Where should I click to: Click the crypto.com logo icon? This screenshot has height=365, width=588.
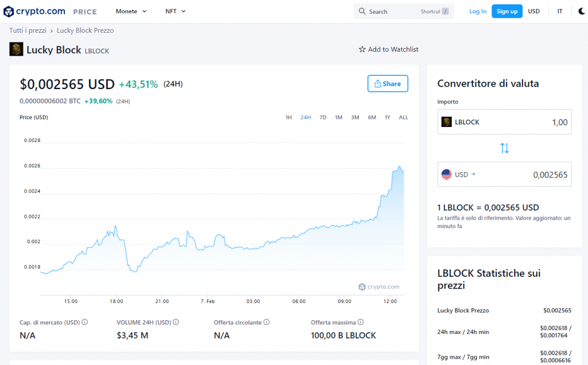click(9, 11)
